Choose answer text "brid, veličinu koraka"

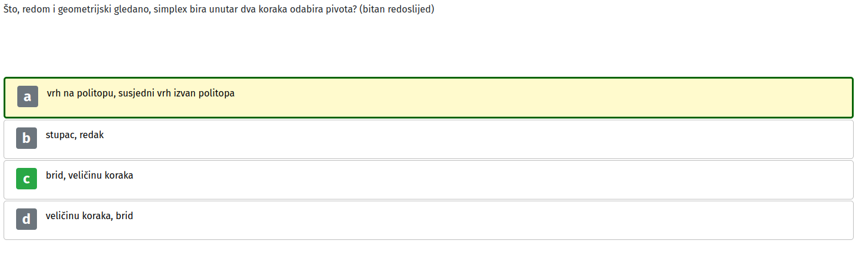tap(89, 176)
